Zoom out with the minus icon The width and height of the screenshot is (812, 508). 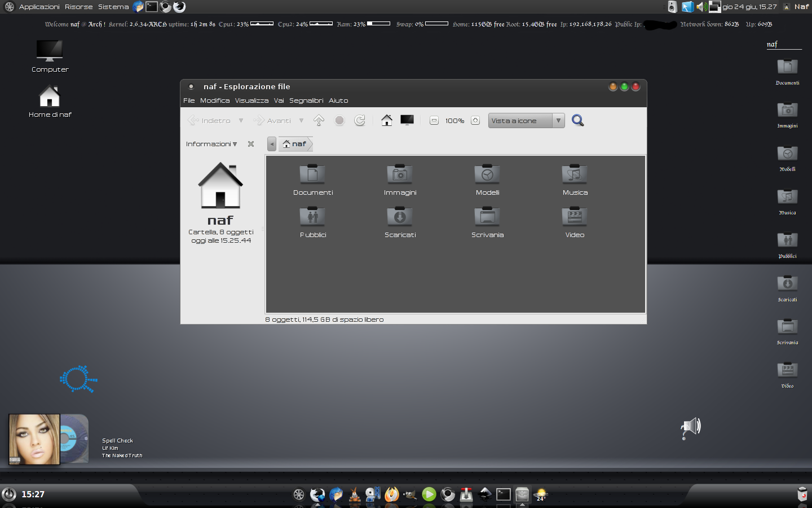(x=434, y=120)
